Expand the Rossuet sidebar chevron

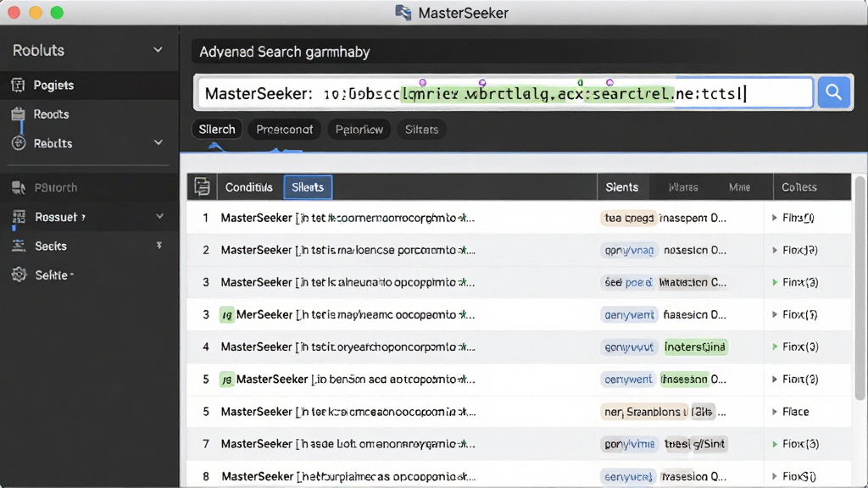click(x=159, y=216)
